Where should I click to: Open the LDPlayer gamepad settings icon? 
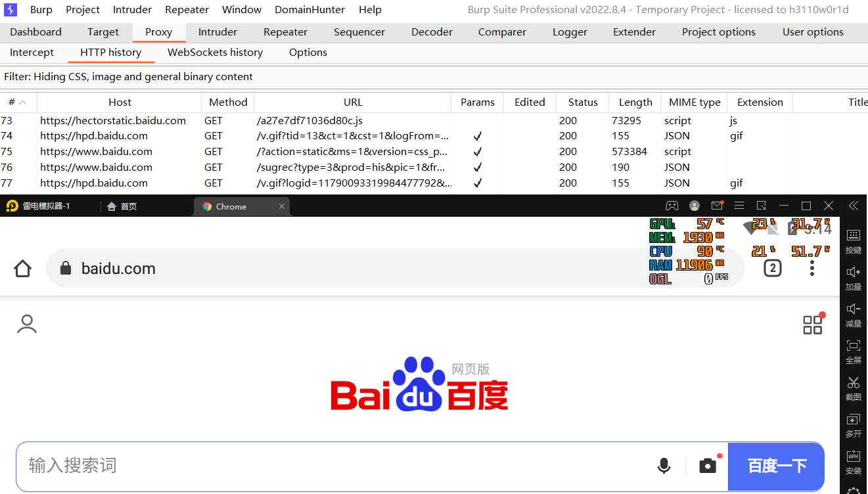[672, 206]
